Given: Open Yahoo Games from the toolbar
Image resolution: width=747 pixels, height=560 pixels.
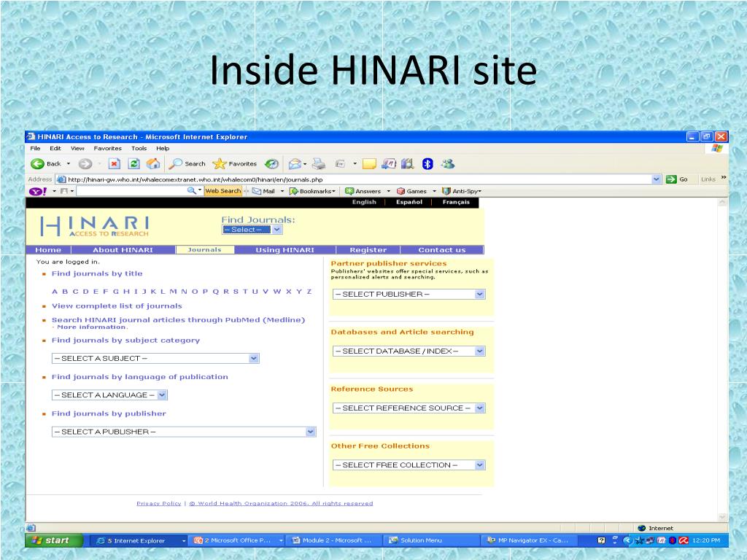Looking at the screenshot, I should tap(411, 192).
